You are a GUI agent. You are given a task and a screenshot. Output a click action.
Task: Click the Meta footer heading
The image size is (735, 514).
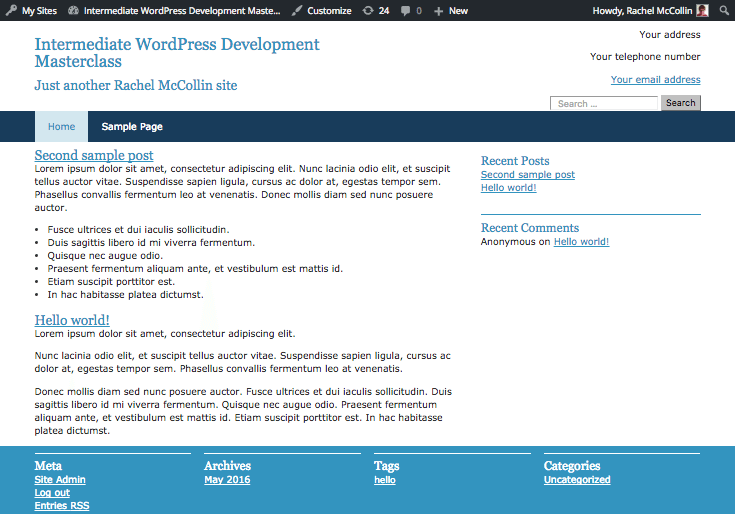click(x=48, y=466)
